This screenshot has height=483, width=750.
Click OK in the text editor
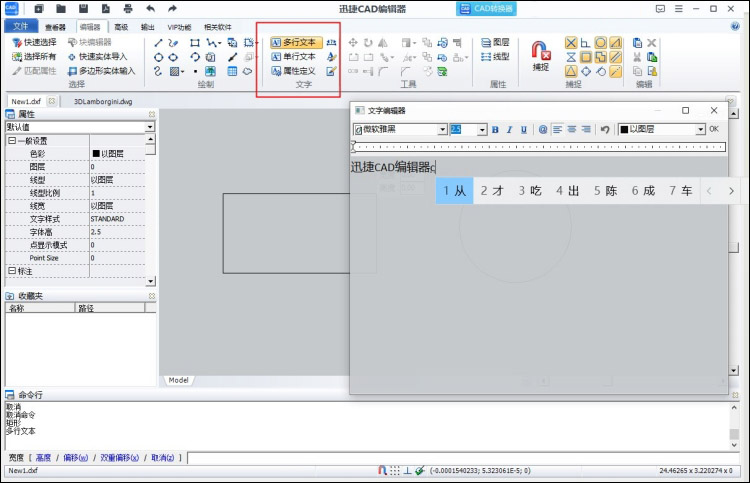point(714,129)
